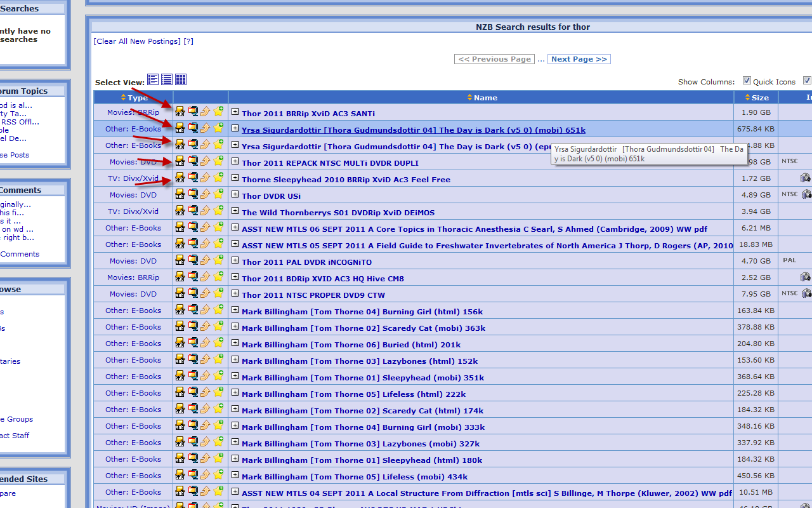The height and width of the screenshot is (508, 812).
Task: Expand details for The Wild Thornberrys S01
Action: (x=235, y=211)
